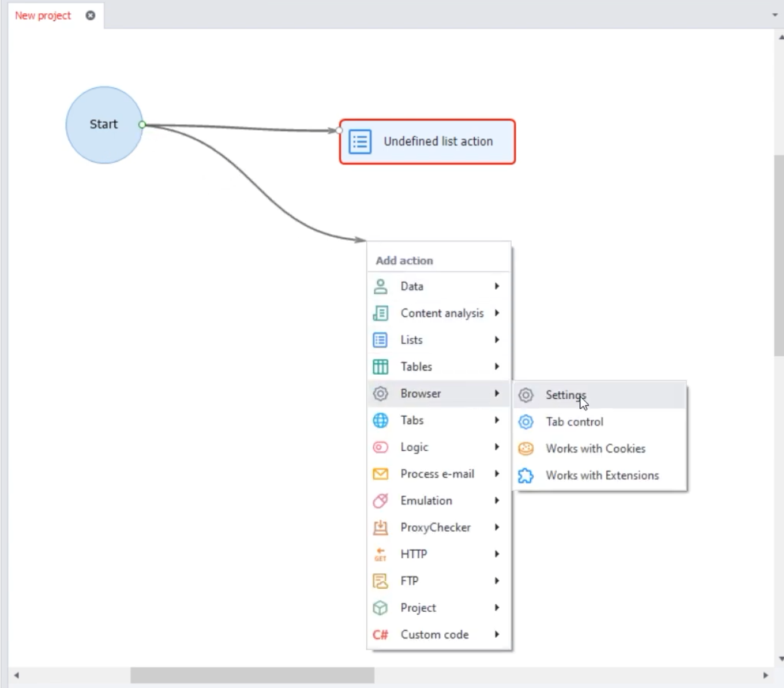Screen dimensions: 784x688
Task: Click the ProxyChecker icon
Action: tap(380, 527)
